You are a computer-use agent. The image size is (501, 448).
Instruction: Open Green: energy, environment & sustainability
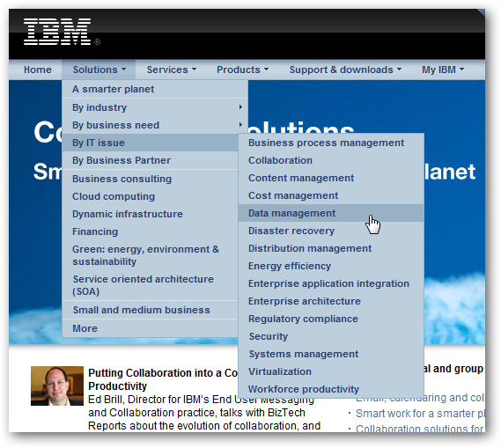pyautogui.click(x=151, y=255)
